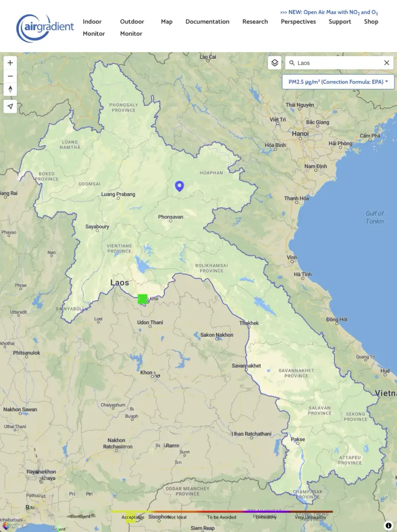Open the Documentation page
397x532 pixels.
tap(207, 22)
